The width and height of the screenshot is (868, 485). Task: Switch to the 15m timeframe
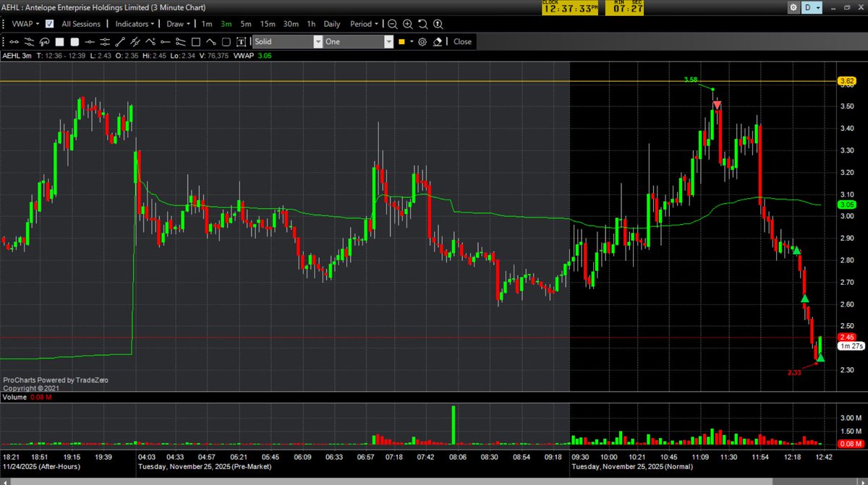[x=268, y=24]
